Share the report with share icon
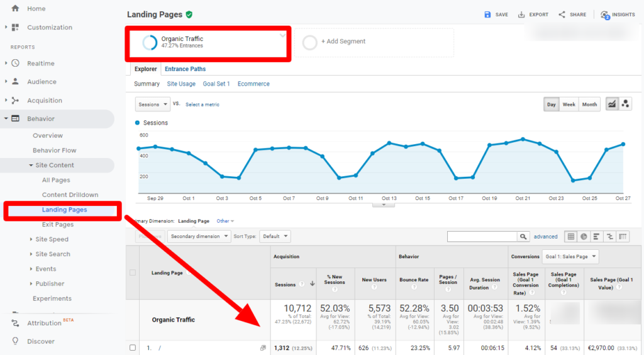The width and height of the screenshot is (644, 355). (x=562, y=14)
